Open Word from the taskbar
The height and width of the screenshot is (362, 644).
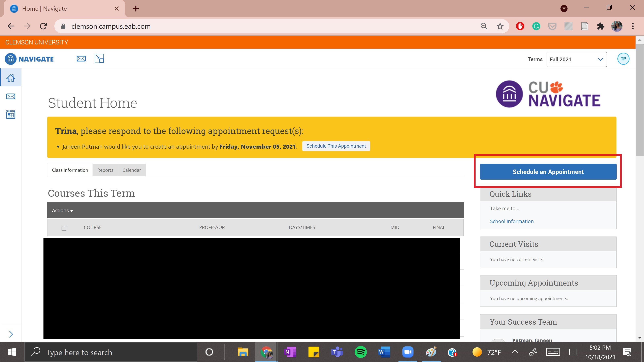[x=384, y=352]
